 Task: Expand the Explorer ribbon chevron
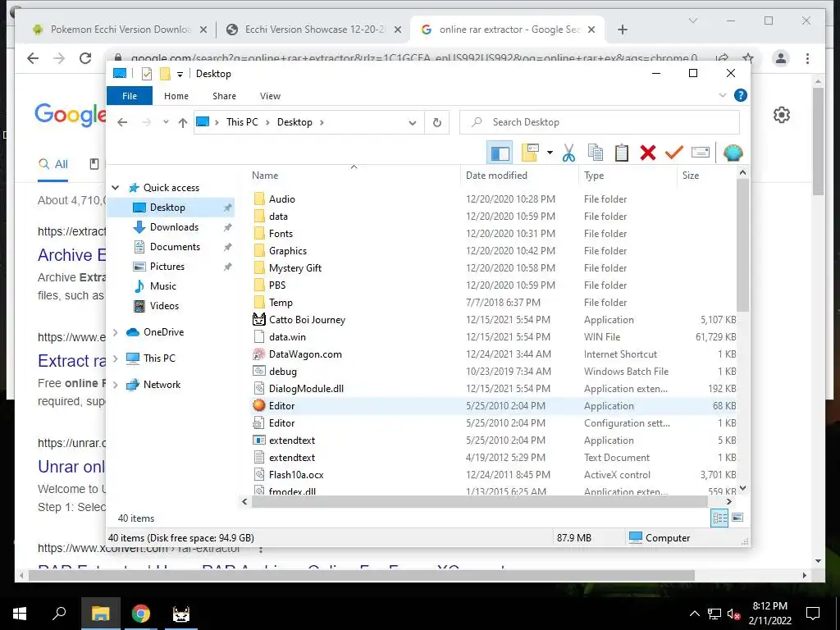(723, 95)
